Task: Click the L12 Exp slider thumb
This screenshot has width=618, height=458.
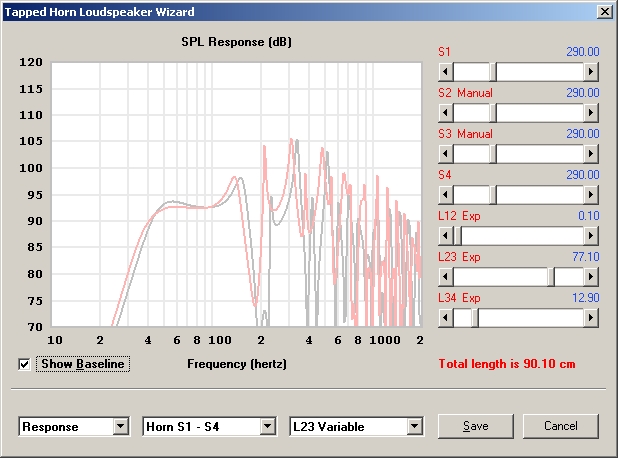Action: pyautogui.click(x=458, y=236)
